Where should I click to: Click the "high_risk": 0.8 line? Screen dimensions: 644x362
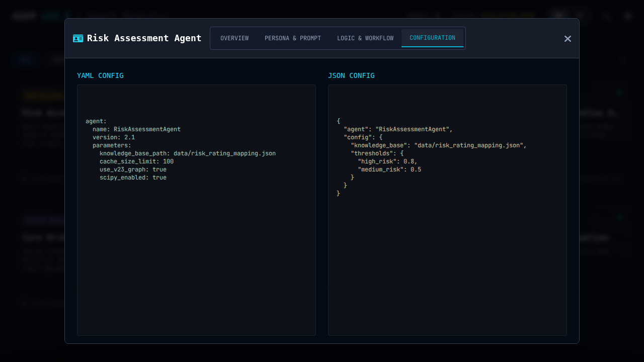pyautogui.click(x=387, y=161)
